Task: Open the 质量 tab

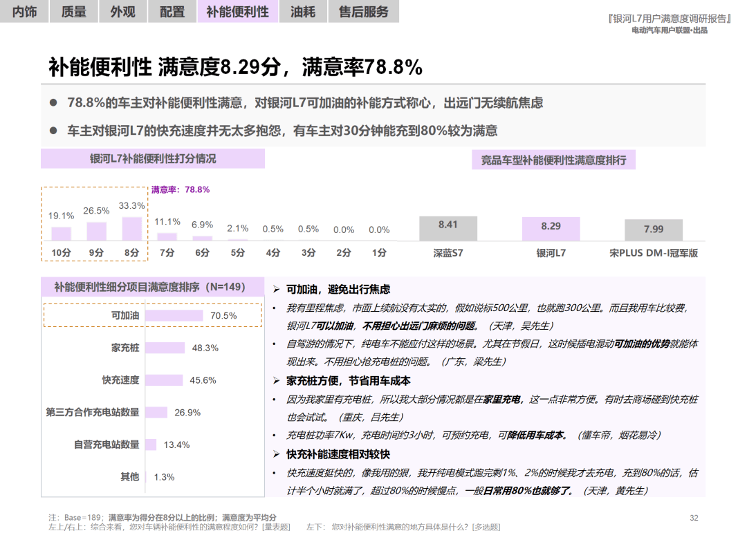Action: pos(74,11)
